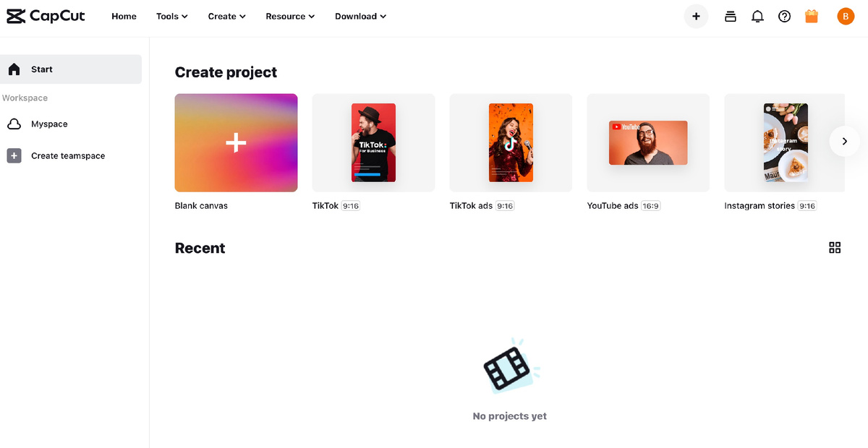Open the TikTok ads template thumbnail
This screenshot has width=868, height=448.
point(511,142)
